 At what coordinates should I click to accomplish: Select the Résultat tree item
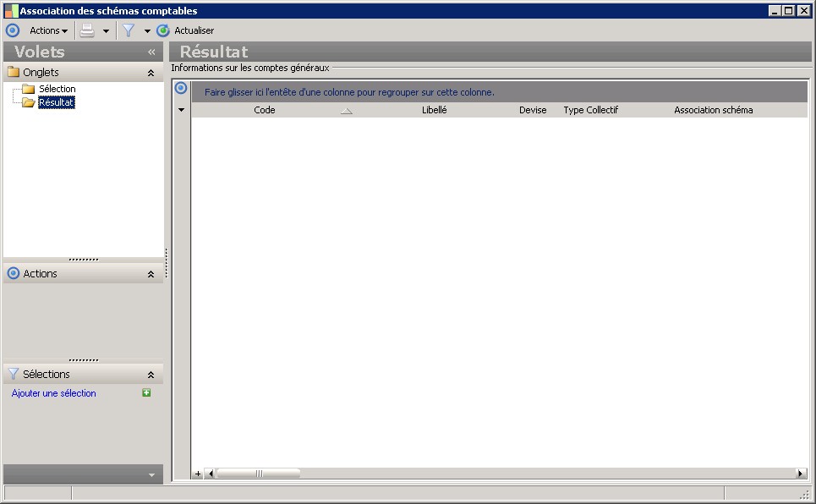[56, 102]
